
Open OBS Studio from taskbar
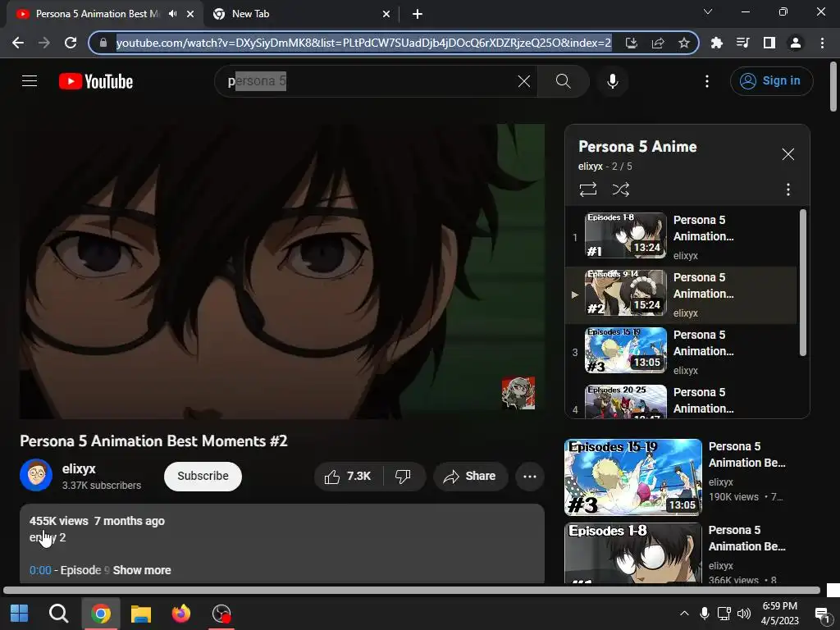221,614
